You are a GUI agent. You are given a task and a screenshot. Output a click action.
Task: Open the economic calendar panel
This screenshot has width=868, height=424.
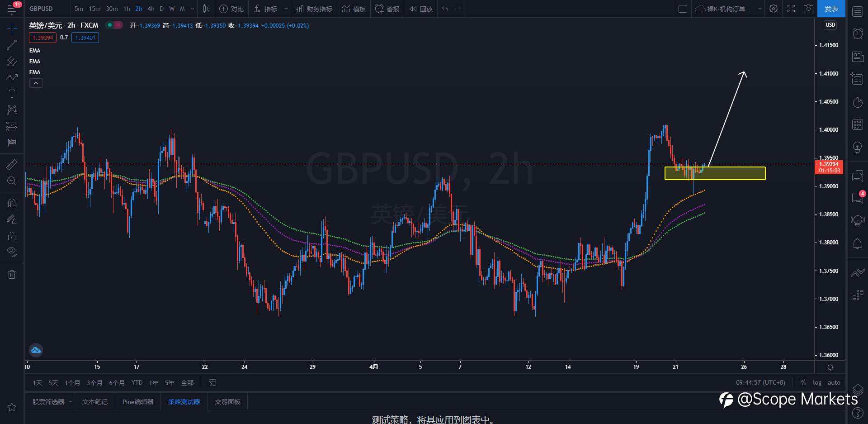tap(858, 124)
